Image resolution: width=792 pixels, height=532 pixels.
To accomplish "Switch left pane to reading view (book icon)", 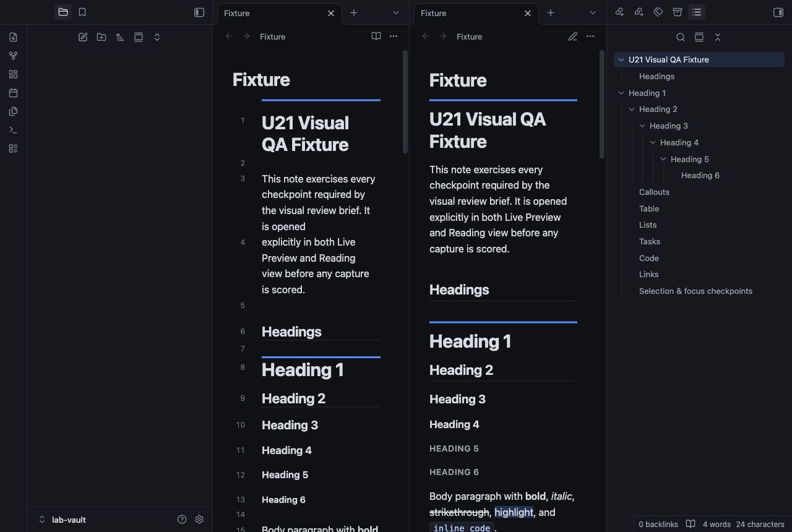I will pyautogui.click(x=376, y=36).
